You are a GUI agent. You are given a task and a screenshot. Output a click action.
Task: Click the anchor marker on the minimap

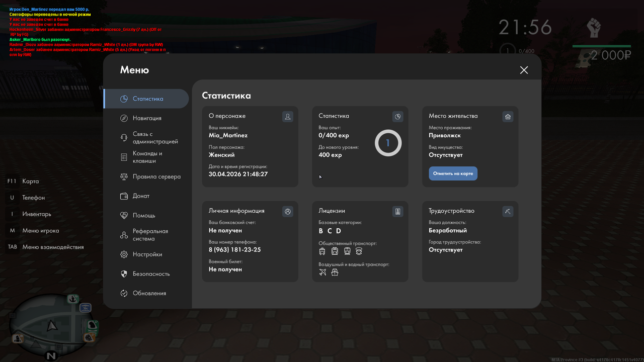coord(73,299)
